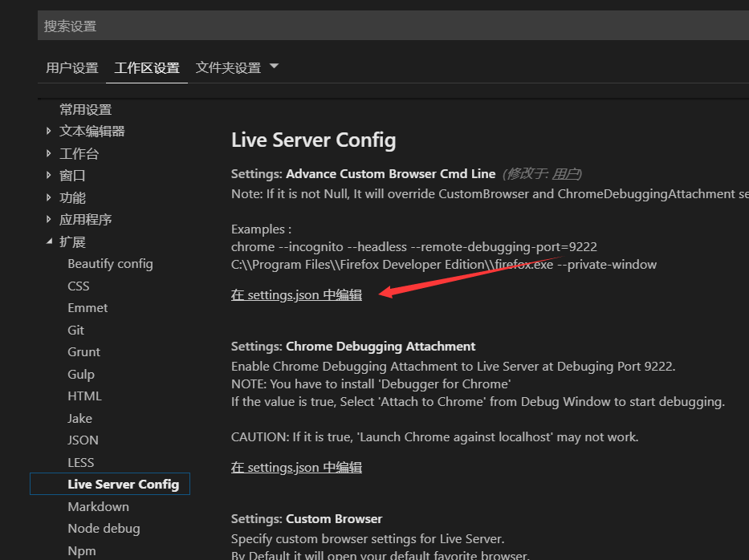
Task: Select 扩展 category label
Action: pos(72,241)
